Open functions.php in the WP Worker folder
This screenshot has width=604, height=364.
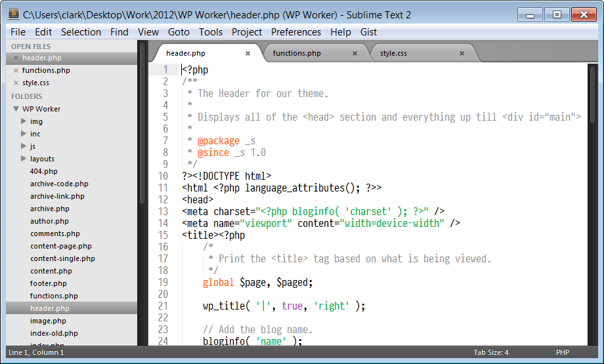coord(54,296)
